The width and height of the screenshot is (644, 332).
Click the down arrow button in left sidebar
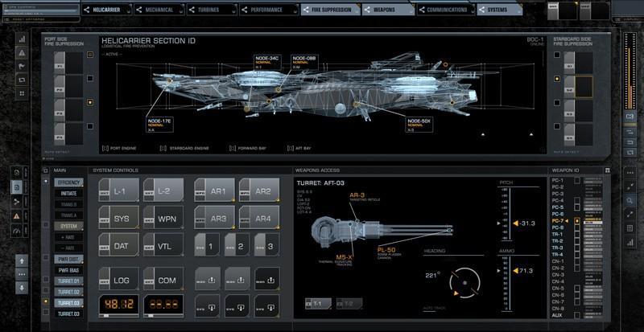(22, 287)
